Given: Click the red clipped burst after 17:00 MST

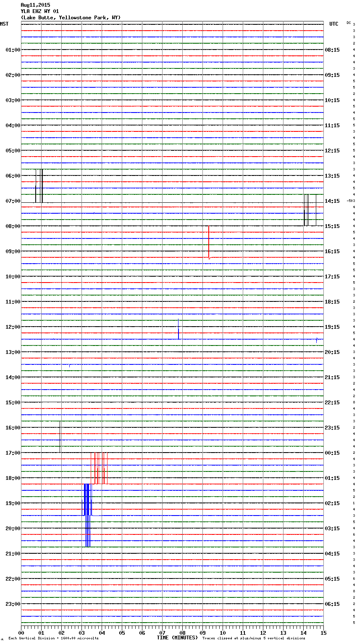Looking at the screenshot, I should coord(99,468).
